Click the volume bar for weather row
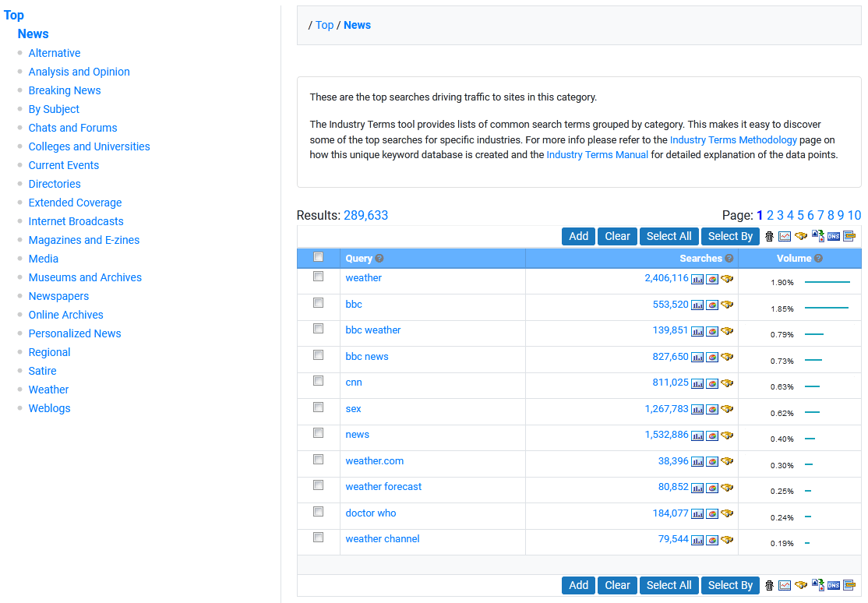Image resolution: width=868 pixels, height=603 pixels. click(x=827, y=282)
